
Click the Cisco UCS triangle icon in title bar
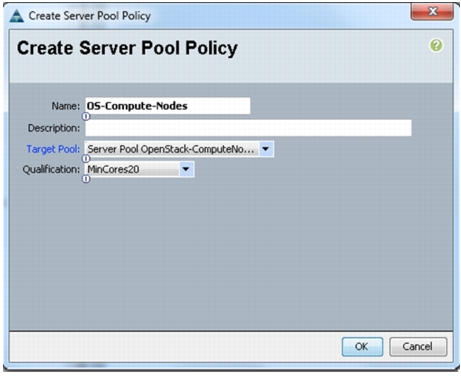pyautogui.click(x=16, y=16)
